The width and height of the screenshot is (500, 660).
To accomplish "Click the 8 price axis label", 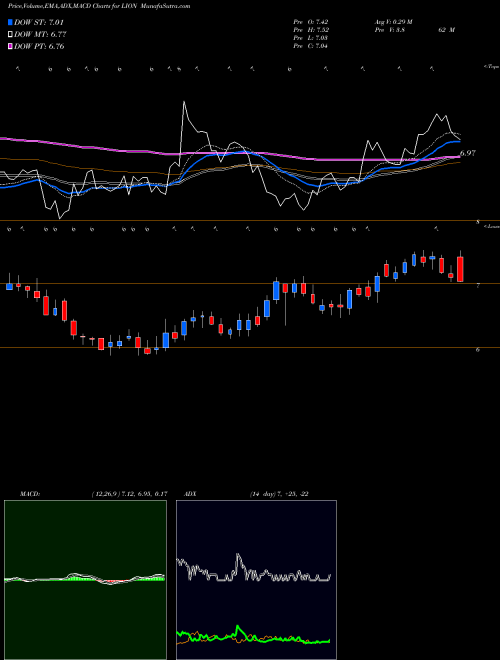I will pos(478,222).
